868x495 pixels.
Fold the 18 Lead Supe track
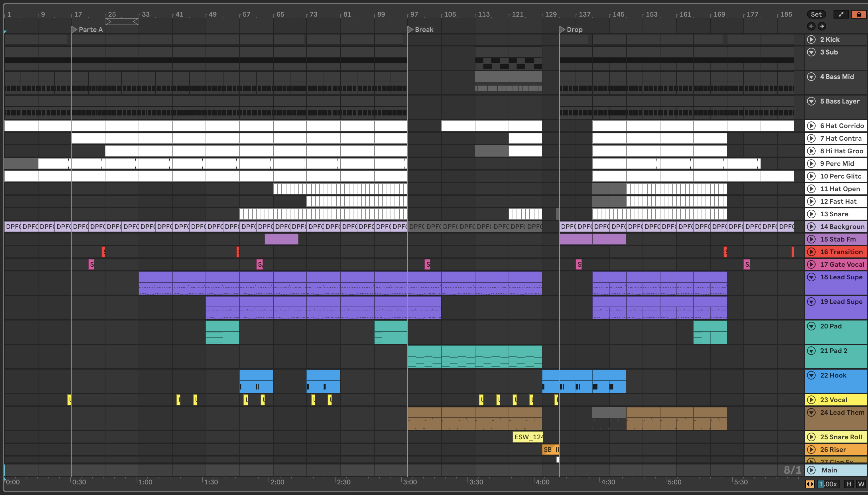click(x=811, y=277)
